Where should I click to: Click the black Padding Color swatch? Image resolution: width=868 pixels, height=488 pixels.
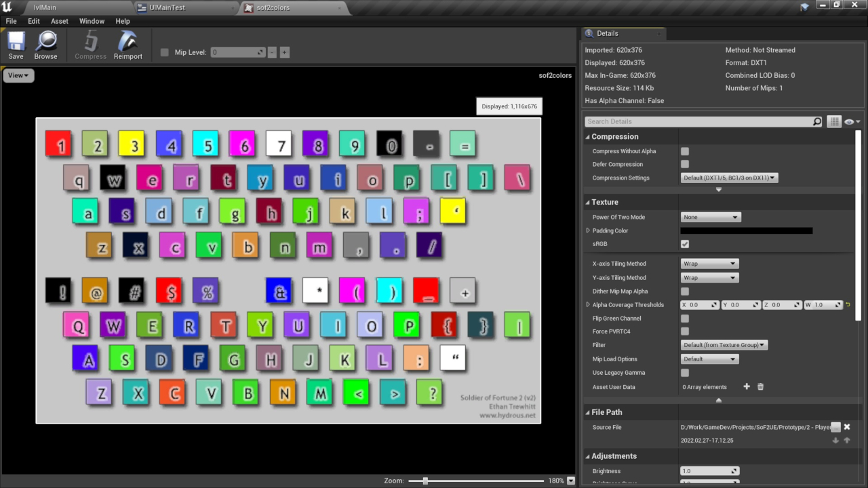(x=747, y=230)
